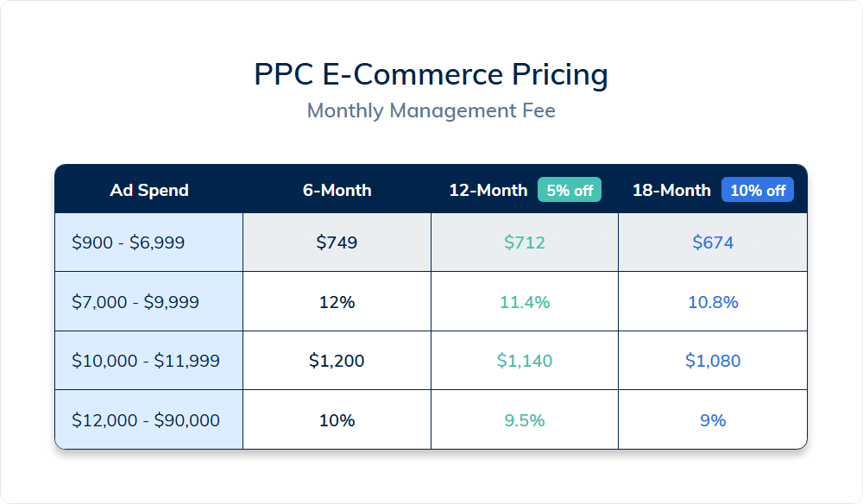This screenshot has height=504, width=863.
Task: Click the $749 6-month price cell
Action: click(x=337, y=243)
